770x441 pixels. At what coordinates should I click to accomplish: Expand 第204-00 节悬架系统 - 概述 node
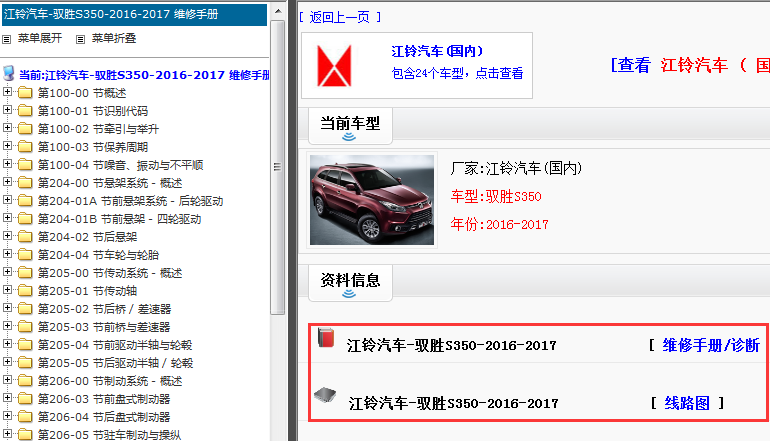click(x=7, y=182)
